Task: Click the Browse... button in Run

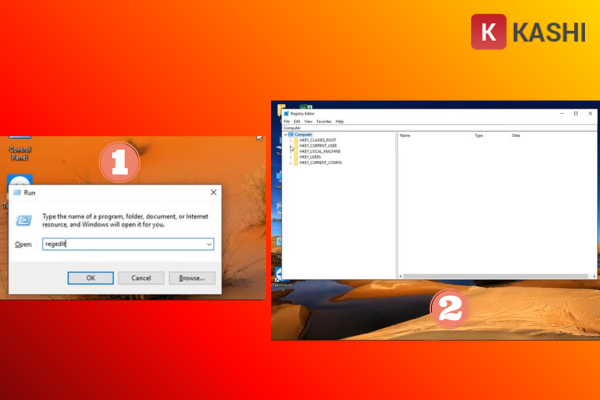Action: point(192,278)
